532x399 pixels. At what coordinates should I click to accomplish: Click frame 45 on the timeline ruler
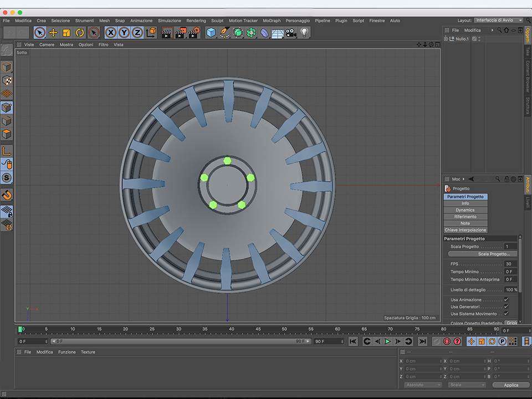258,329
